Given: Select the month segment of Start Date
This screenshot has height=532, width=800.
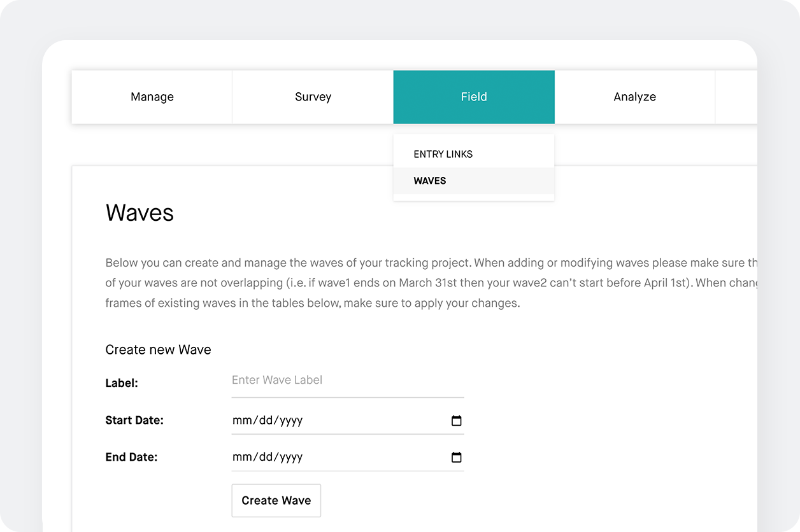Looking at the screenshot, I should point(243,421).
